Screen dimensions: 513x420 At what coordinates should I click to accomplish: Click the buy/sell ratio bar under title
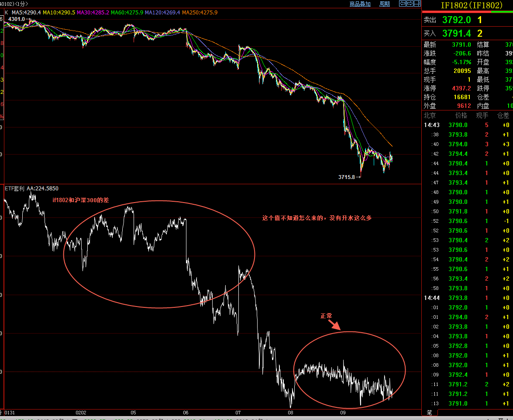pos(467,12)
